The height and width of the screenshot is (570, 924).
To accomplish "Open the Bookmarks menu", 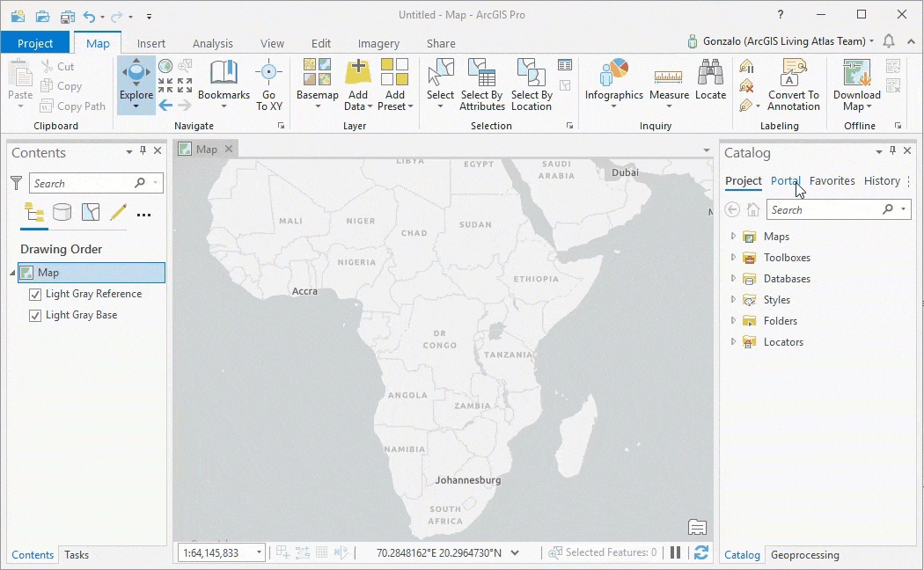I will tap(224, 84).
